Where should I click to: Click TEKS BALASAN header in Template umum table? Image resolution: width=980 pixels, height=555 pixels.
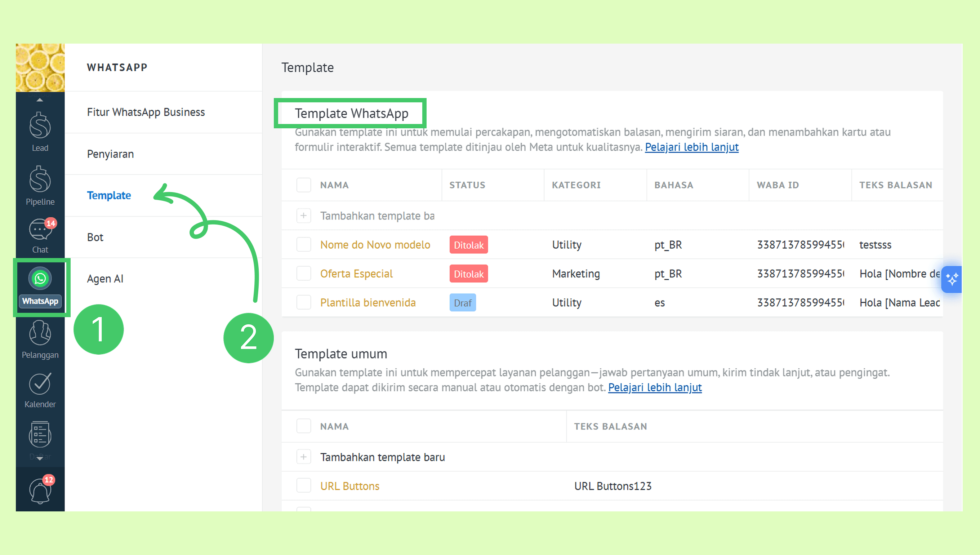point(610,426)
